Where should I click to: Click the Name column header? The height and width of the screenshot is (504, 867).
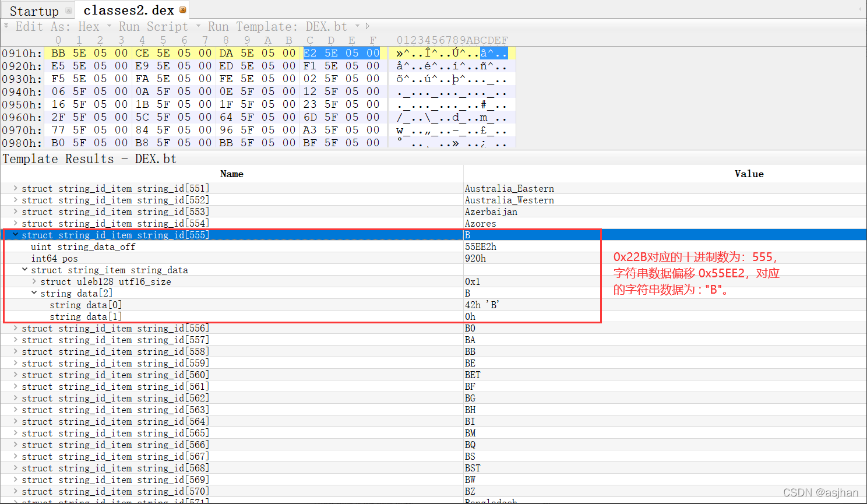pyautogui.click(x=232, y=174)
